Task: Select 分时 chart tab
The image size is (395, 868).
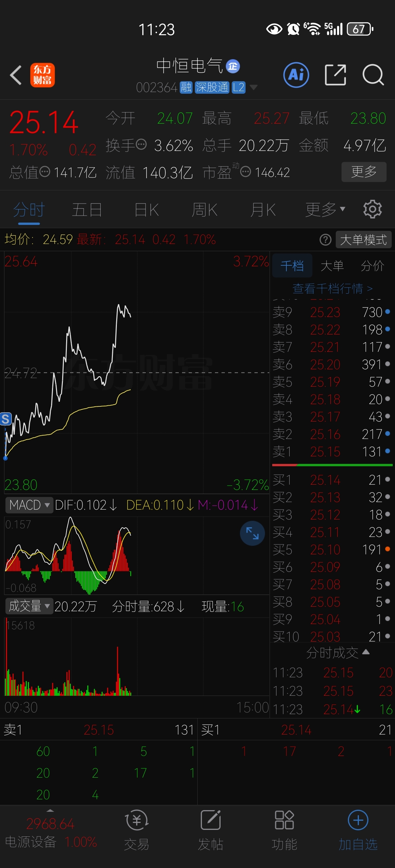Action: coord(29,210)
